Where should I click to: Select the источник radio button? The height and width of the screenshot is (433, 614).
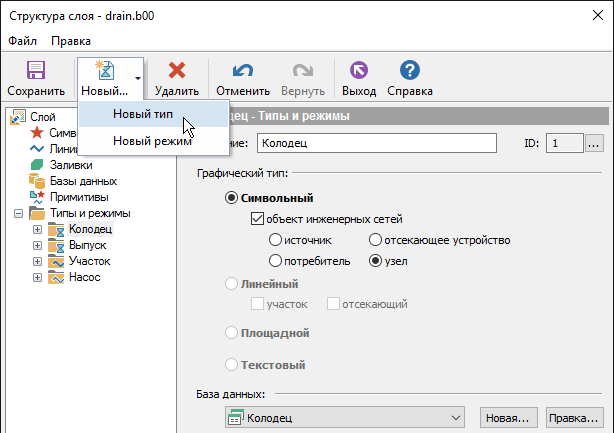pos(276,240)
